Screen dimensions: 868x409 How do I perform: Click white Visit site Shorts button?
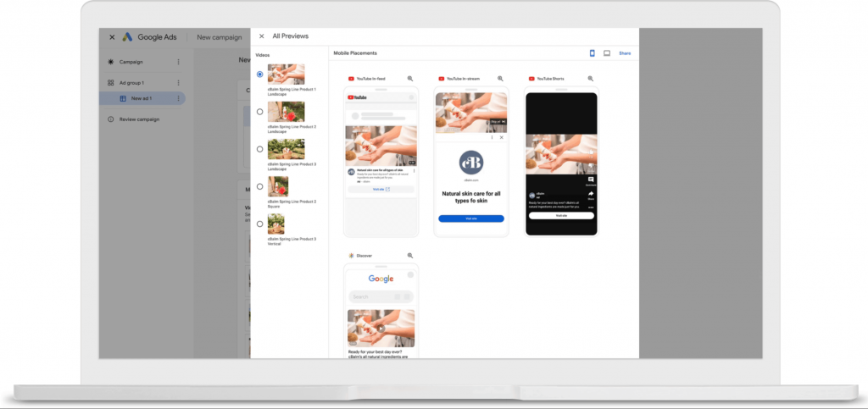pyautogui.click(x=561, y=216)
